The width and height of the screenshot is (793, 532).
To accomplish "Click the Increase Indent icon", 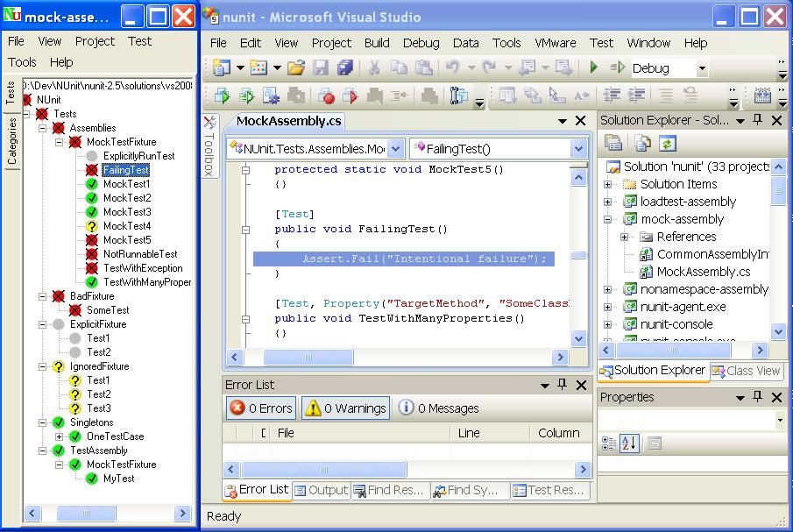I will 636,95.
